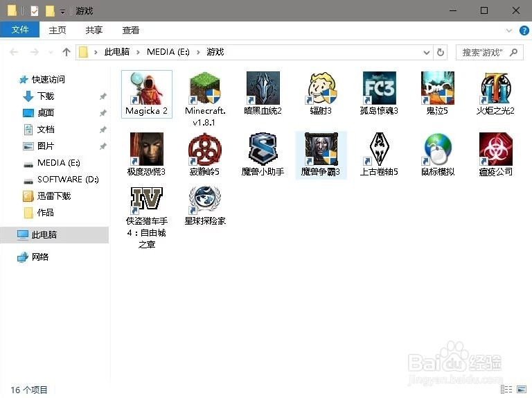Select MEDIA (E:) in the navigation pane
Image resolution: width=532 pixels, height=398 pixels.
point(58,163)
